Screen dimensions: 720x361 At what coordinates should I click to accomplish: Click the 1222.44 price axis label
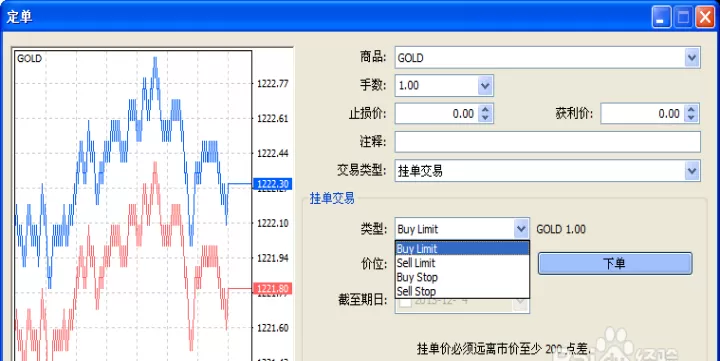click(x=273, y=153)
